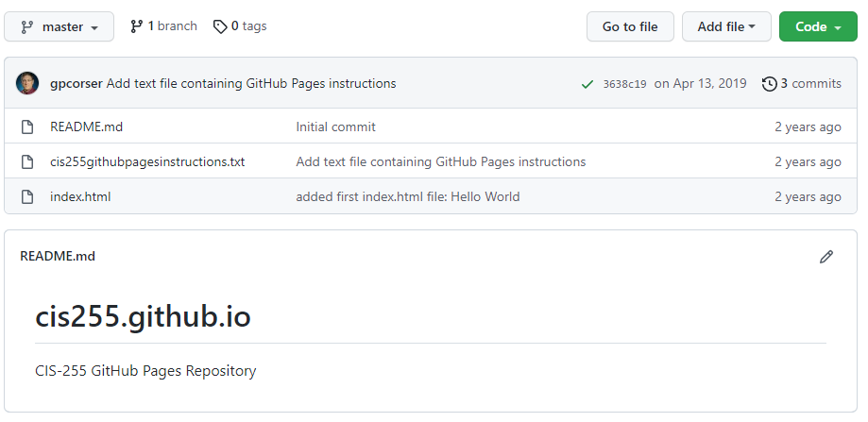The height and width of the screenshot is (422, 868).
Task: Open the index.html file
Action: [80, 196]
